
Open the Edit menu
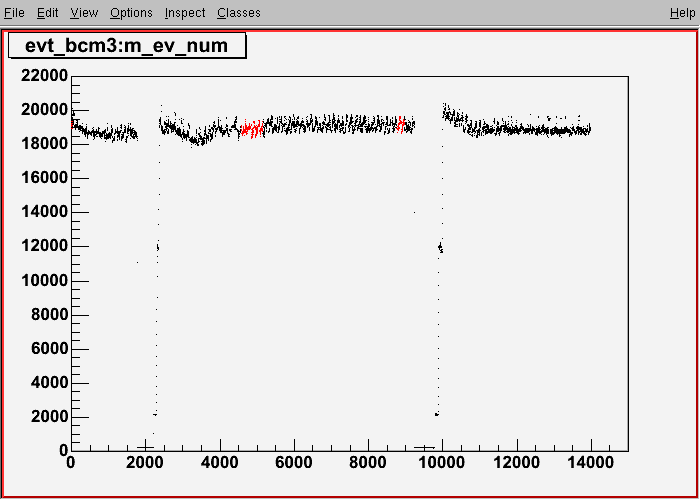[x=48, y=13]
